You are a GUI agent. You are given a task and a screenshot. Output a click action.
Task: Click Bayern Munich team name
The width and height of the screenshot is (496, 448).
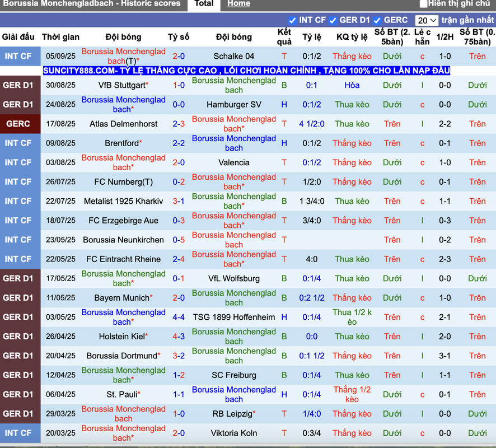tap(123, 298)
